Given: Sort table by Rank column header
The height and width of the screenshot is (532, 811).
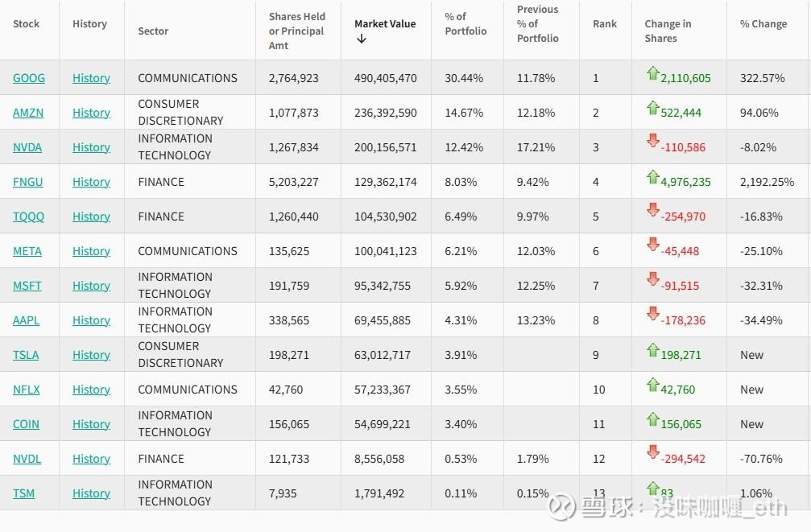Looking at the screenshot, I should tap(605, 24).
